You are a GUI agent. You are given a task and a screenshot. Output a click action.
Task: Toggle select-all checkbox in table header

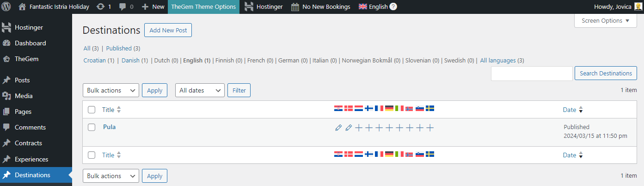click(92, 110)
